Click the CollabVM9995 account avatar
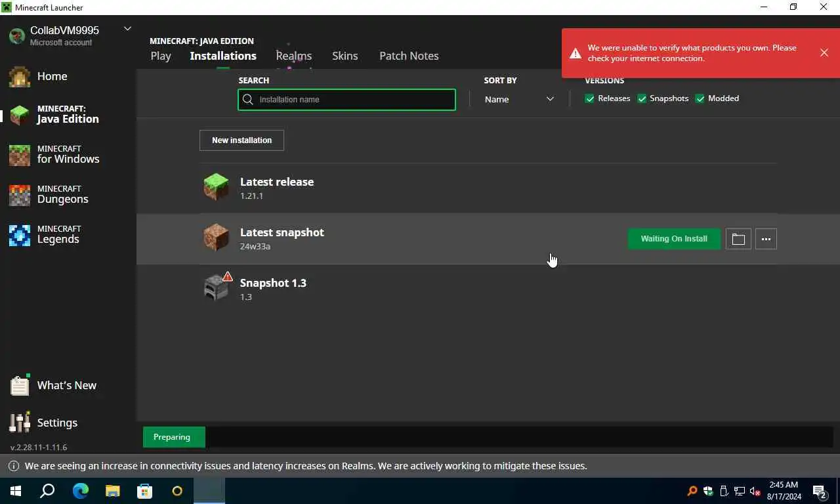 pyautogui.click(x=16, y=35)
